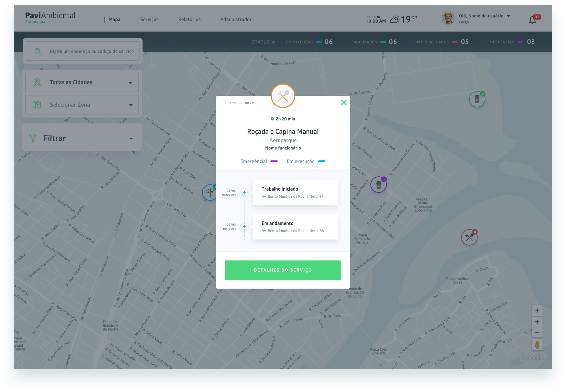Image resolution: width=566 pixels, height=392 pixels.
Task: Click the address search input field
Action: click(x=92, y=51)
